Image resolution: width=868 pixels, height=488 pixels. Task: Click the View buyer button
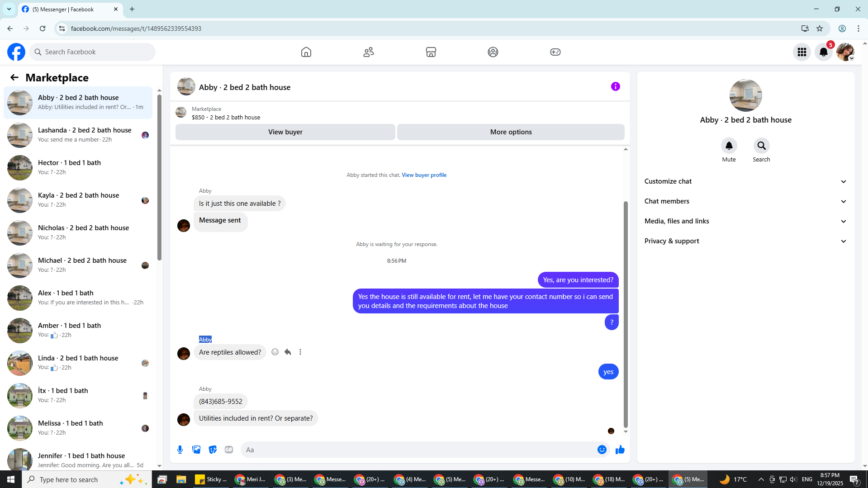285,132
